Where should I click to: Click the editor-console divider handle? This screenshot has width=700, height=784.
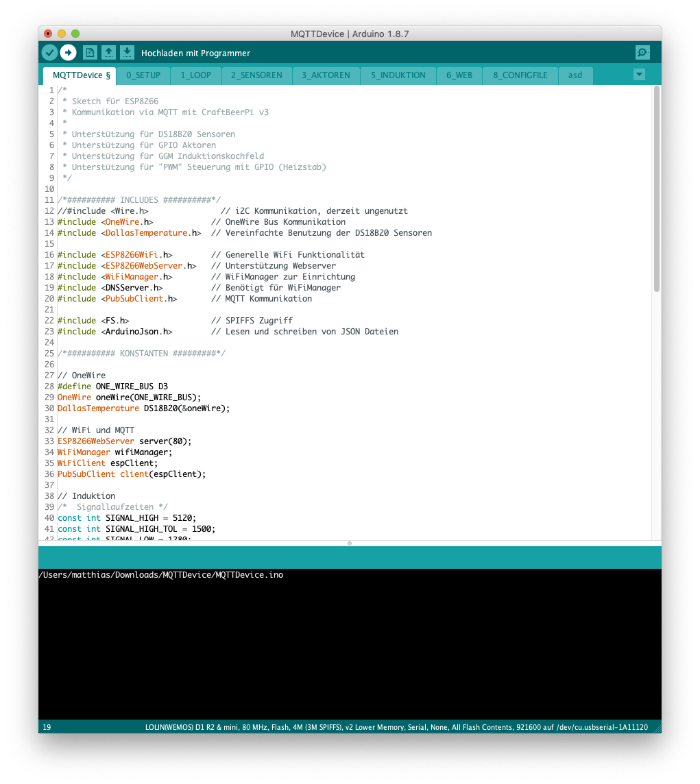(350, 543)
